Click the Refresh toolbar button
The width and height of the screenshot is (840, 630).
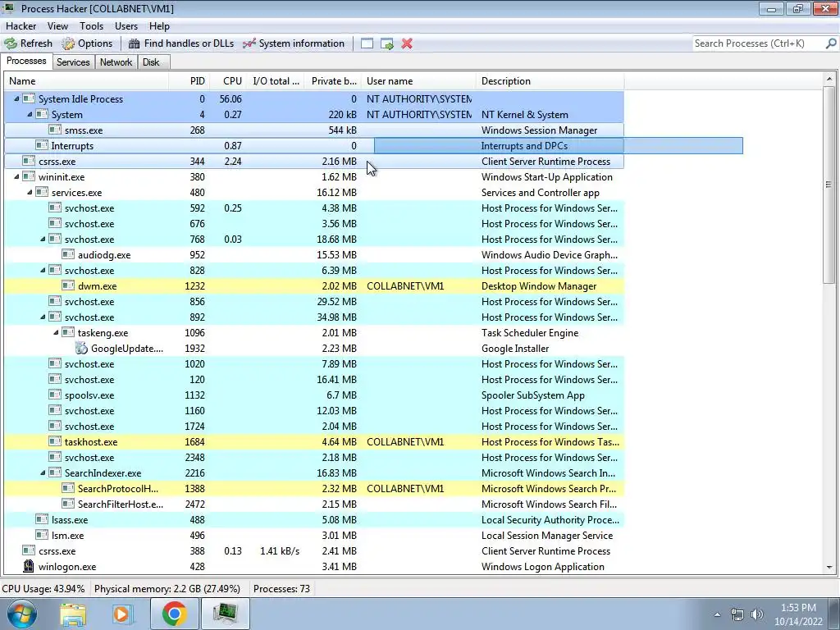[x=29, y=43]
